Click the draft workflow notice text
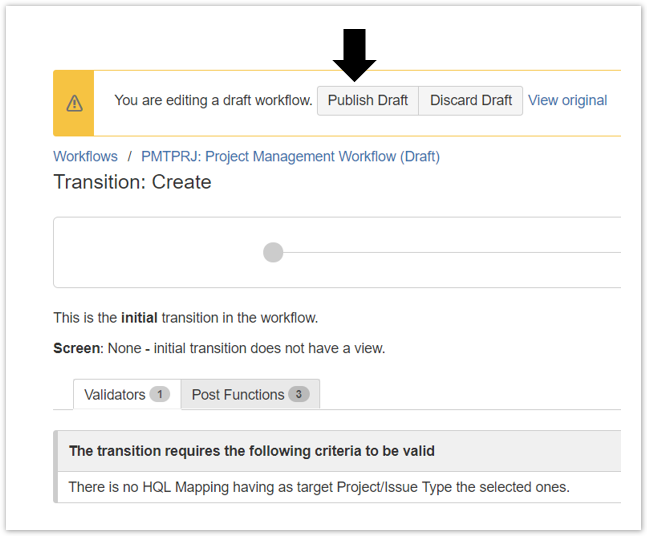This screenshot has height=536, width=647. pos(213,100)
